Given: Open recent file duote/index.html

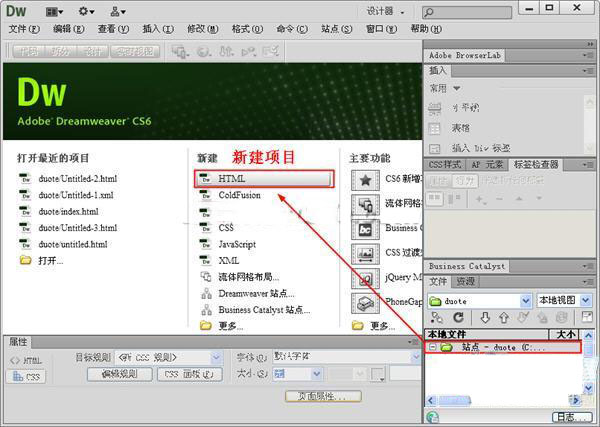Looking at the screenshot, I should (59, 212).
